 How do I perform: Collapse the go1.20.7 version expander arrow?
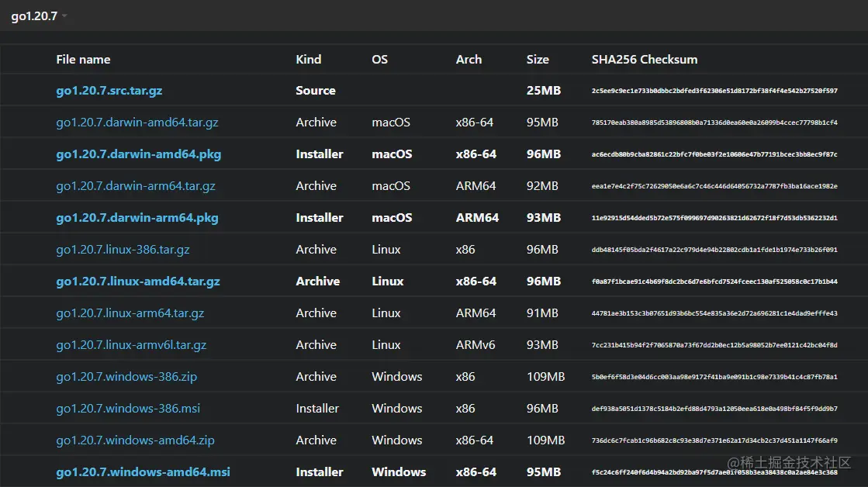point(64,16)
